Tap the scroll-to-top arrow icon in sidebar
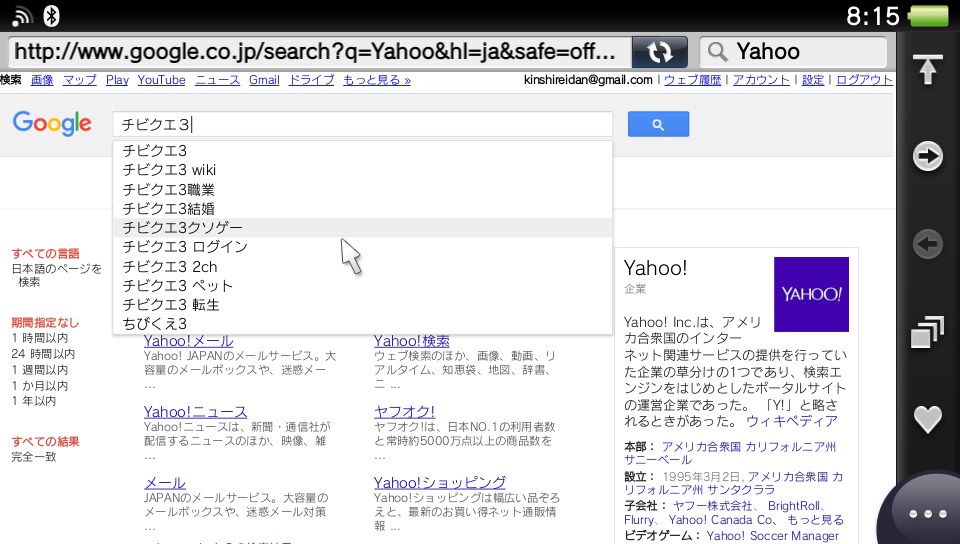The height and width of the screenshot is (544, 960). point(928,70)
